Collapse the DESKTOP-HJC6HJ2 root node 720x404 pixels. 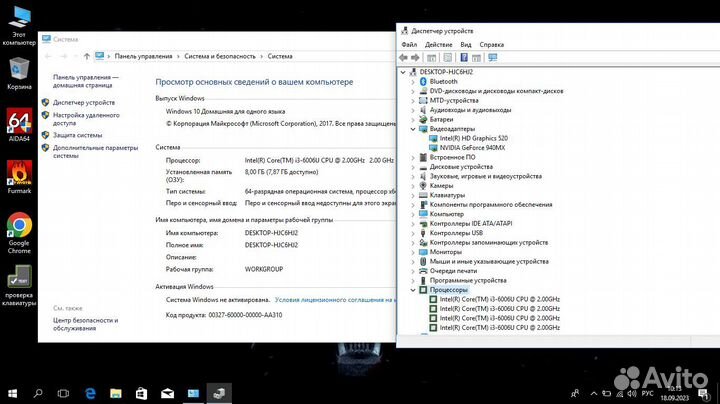(403, 72)
